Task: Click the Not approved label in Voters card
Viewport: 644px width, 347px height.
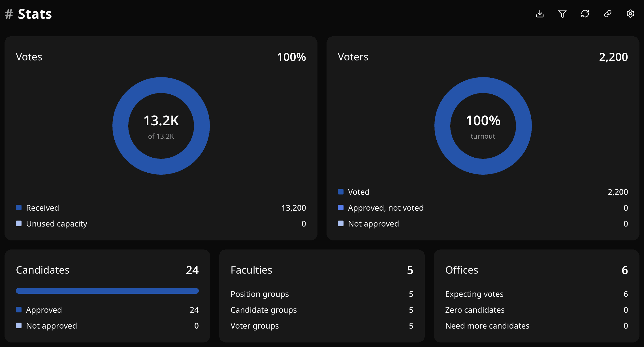Action: 374,224
